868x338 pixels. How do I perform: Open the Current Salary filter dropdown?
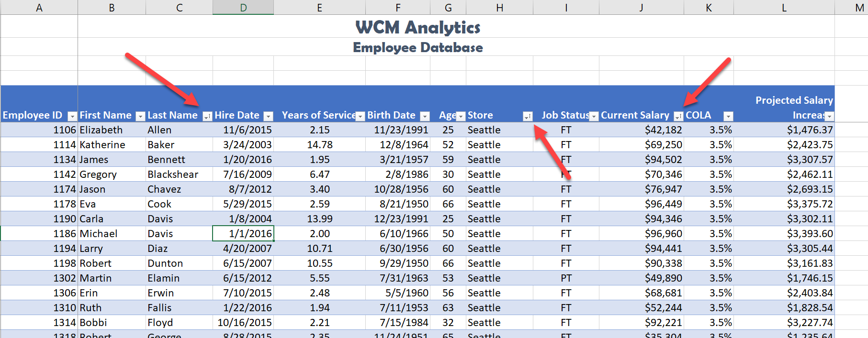click(678, 116)
